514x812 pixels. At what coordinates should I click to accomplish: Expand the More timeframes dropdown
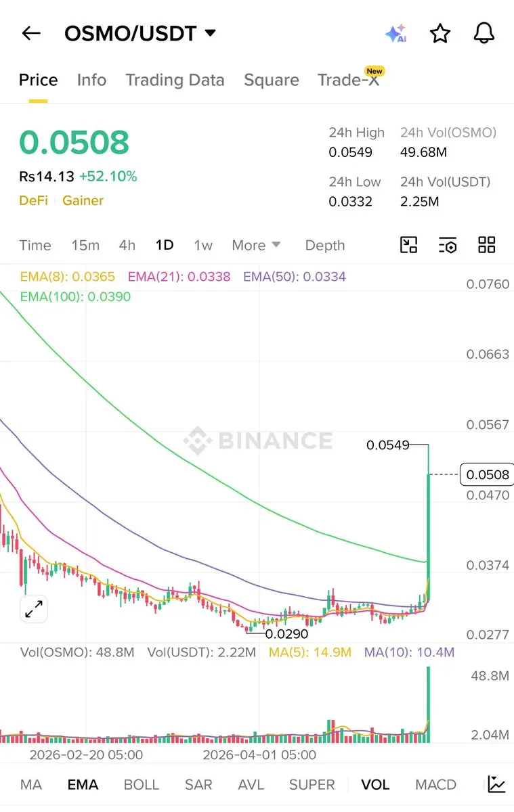click(x=256, y=245)
